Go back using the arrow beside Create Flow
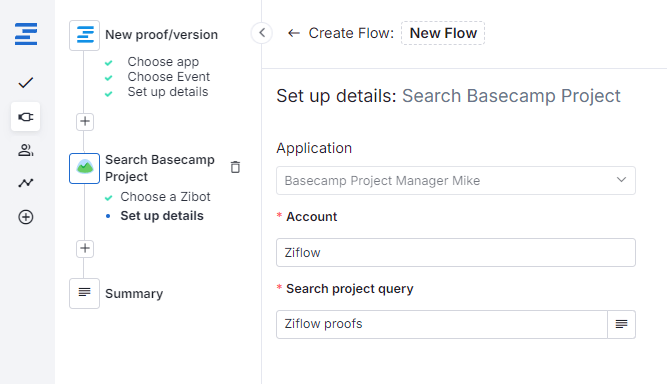 click(294, 33)
